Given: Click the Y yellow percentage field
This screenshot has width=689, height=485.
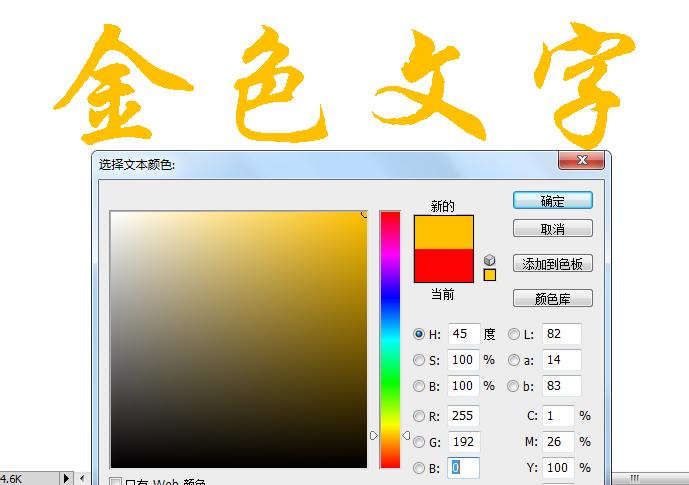Looking at the screenshot, I should click(558, 468).
